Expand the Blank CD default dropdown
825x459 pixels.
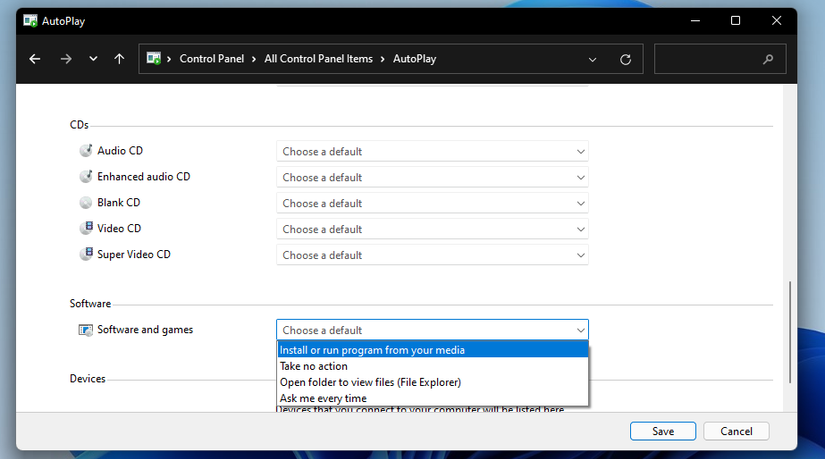[432, 204]
